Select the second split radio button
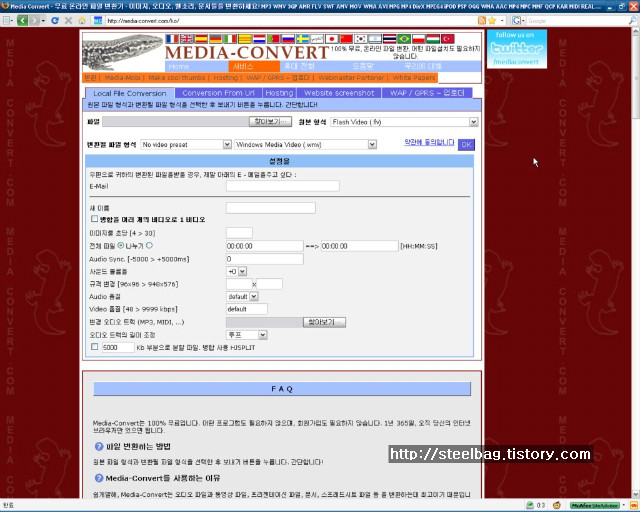 click(x=149, y=245)
